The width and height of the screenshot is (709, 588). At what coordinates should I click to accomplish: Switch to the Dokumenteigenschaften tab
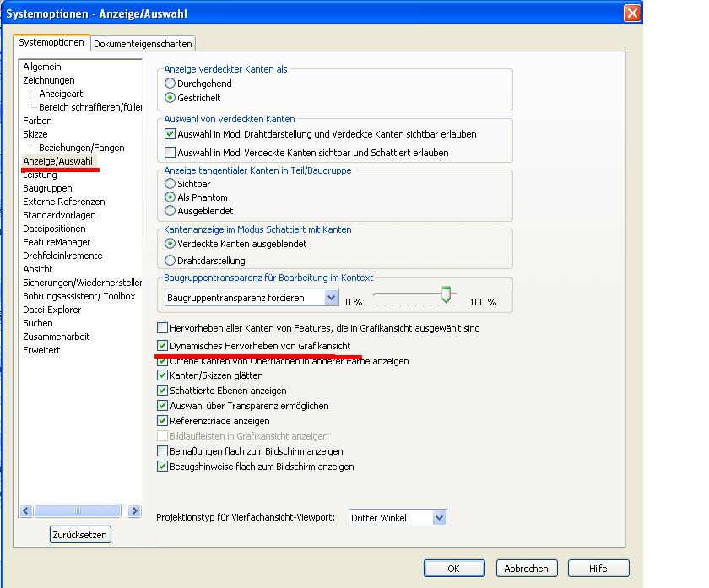143,44
